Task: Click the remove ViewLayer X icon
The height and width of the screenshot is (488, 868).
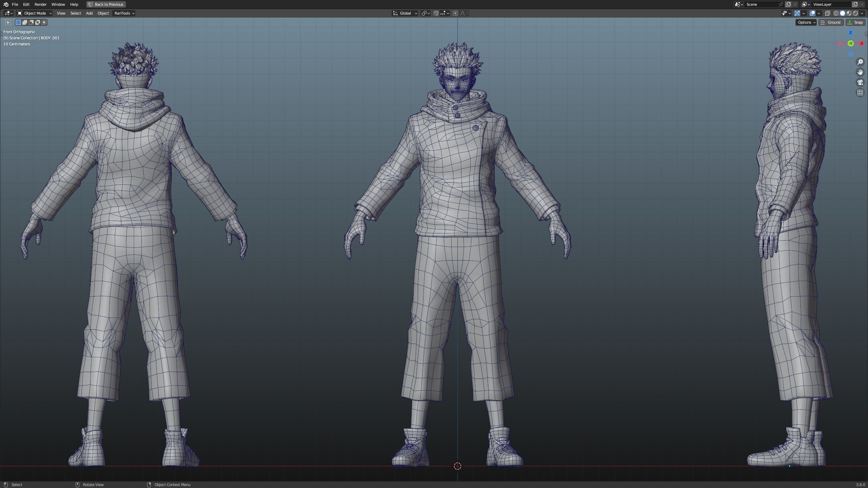Action: coord(862,4)
